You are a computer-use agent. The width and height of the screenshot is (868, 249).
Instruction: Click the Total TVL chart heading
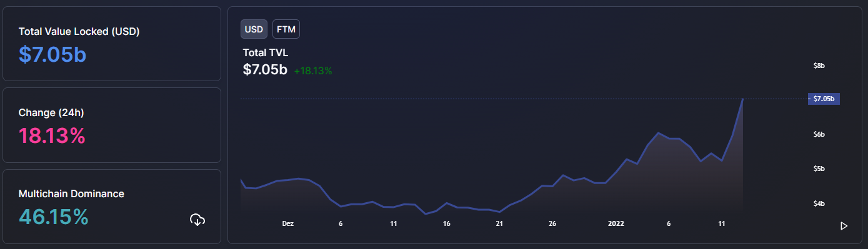click(x=266, y=52)
